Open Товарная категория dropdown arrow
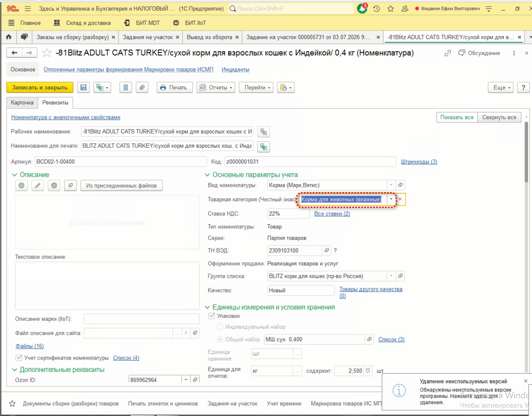The image size is (532, 416). 392,199
